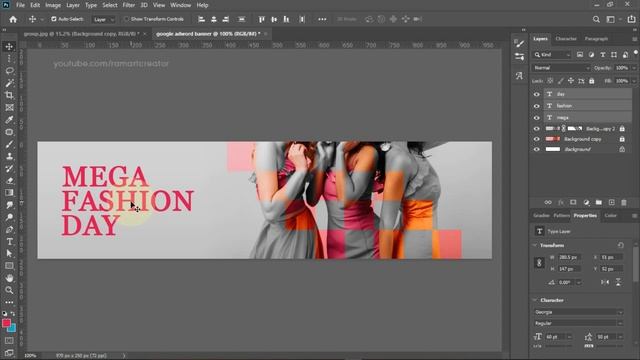Select the Crop tool
Screen dimensions: 640x360
(x=9, y=96)
